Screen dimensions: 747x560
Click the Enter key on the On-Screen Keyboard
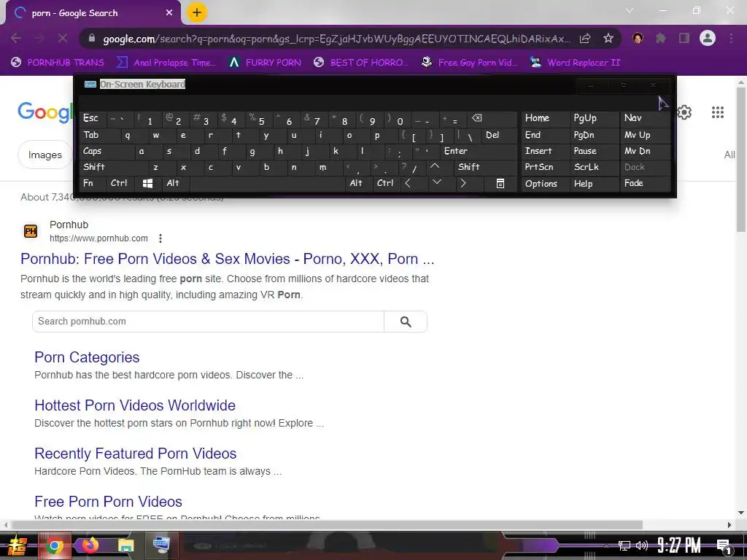click(479, 152)
